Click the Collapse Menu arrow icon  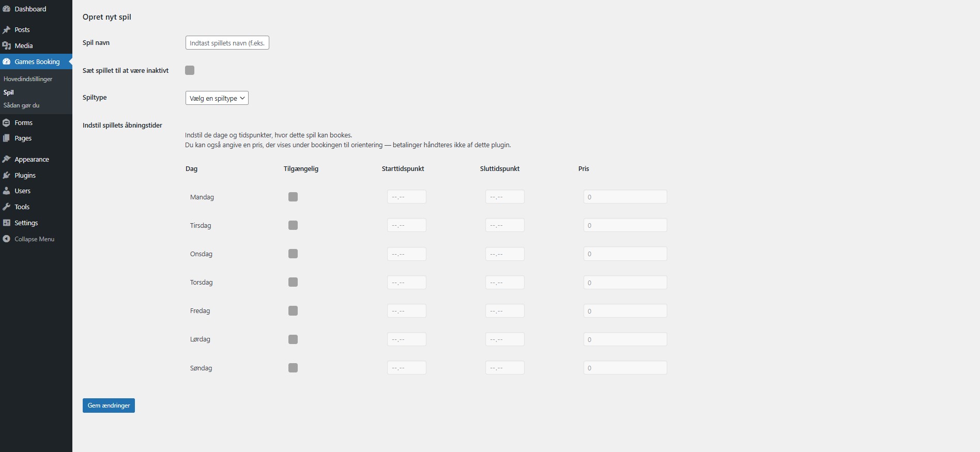(7, 239)
